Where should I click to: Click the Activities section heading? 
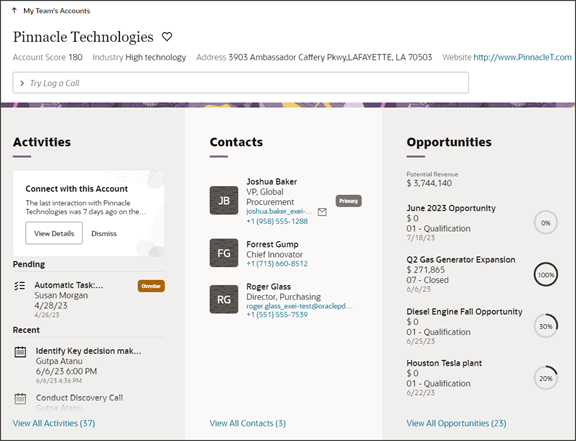point(42,142)
